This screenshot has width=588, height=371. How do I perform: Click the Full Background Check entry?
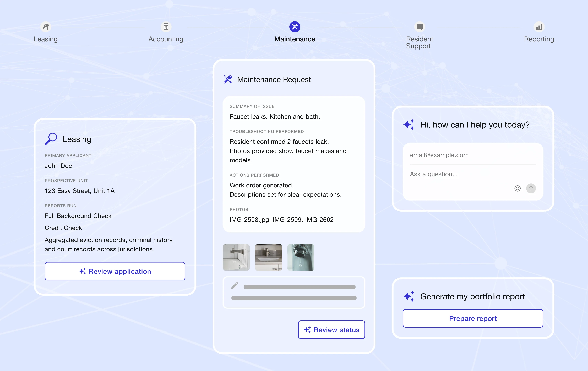pyautogui.click(x=78, y=216)
